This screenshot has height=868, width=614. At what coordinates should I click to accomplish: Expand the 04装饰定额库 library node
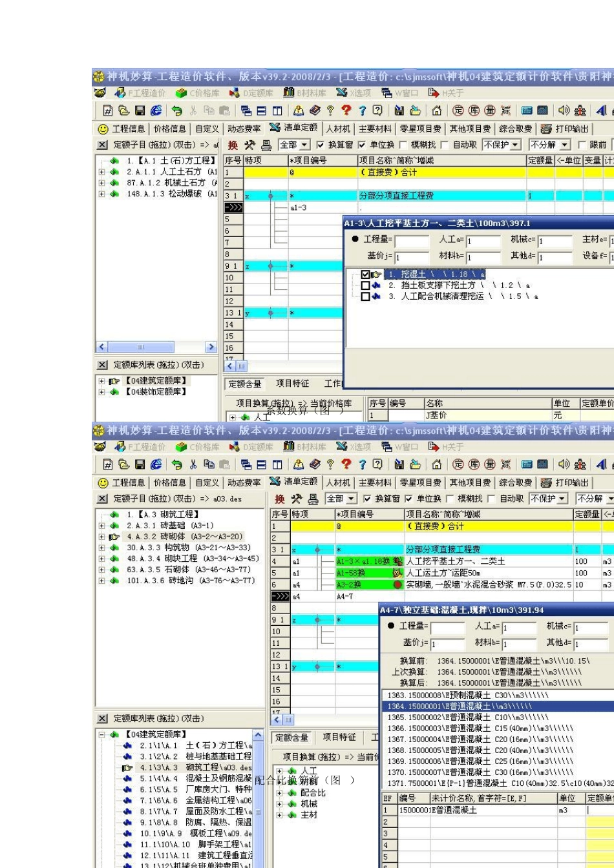[101, 392]
